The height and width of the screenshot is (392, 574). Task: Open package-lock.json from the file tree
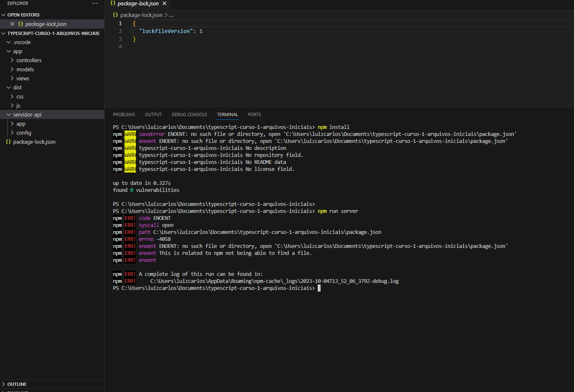click(x=34, y=142)
